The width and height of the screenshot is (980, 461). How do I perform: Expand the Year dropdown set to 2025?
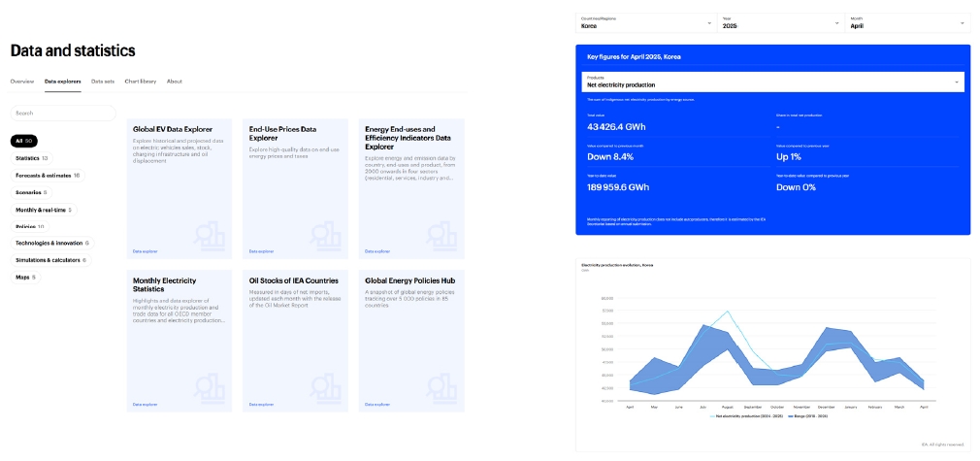coord(780,22)
